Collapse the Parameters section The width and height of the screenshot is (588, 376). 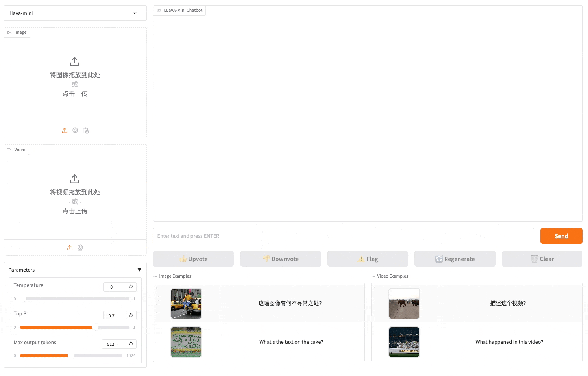coord(139,270)
